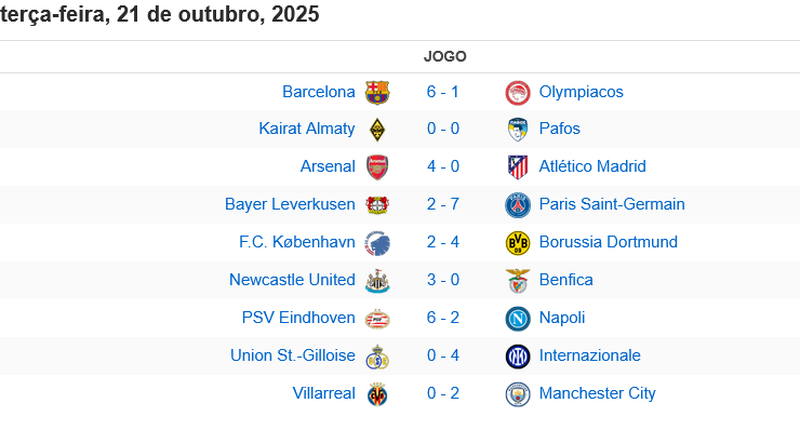Click the Manchester City crest icon
The width and height of the screenshot is (800, 430).
pos(517,393)
